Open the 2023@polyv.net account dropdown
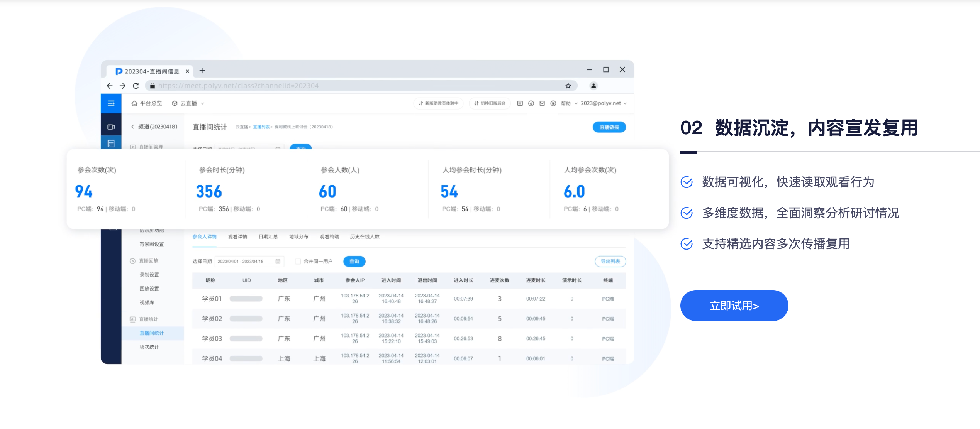The image size is (980, 429). (604, 103)
